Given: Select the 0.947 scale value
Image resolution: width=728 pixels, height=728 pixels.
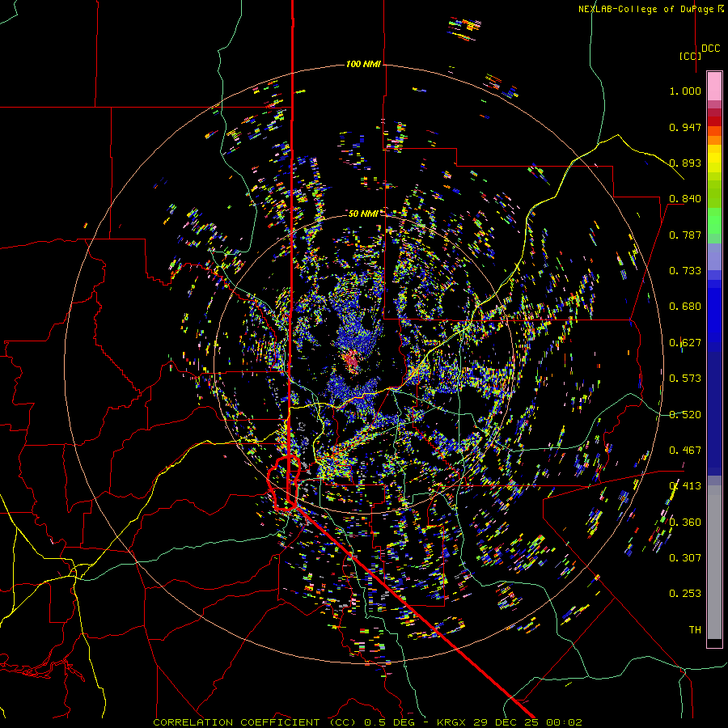Looking at the screenshot, I should [x=685, y=127].
